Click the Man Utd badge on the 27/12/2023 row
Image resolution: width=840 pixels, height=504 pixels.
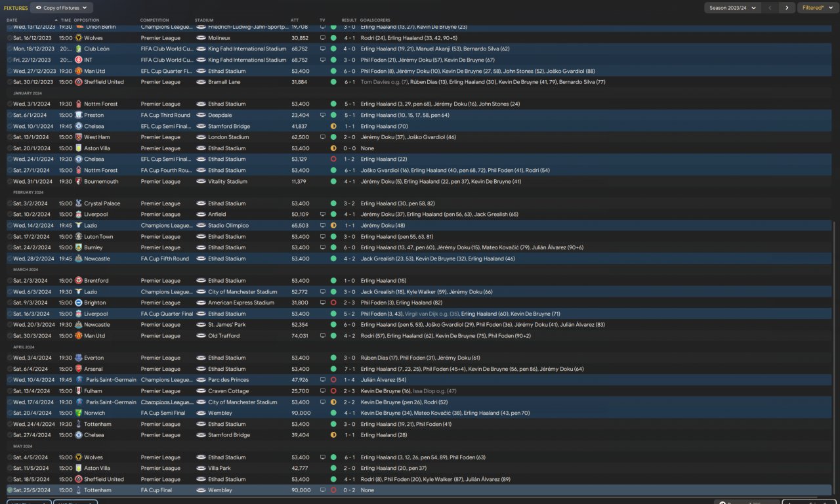click(78, 71)
